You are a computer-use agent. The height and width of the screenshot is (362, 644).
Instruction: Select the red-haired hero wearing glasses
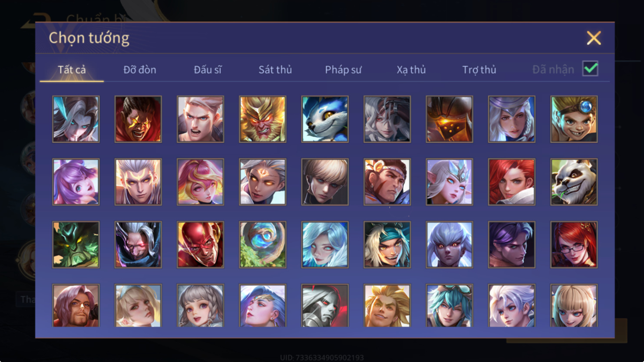(574, 244)
